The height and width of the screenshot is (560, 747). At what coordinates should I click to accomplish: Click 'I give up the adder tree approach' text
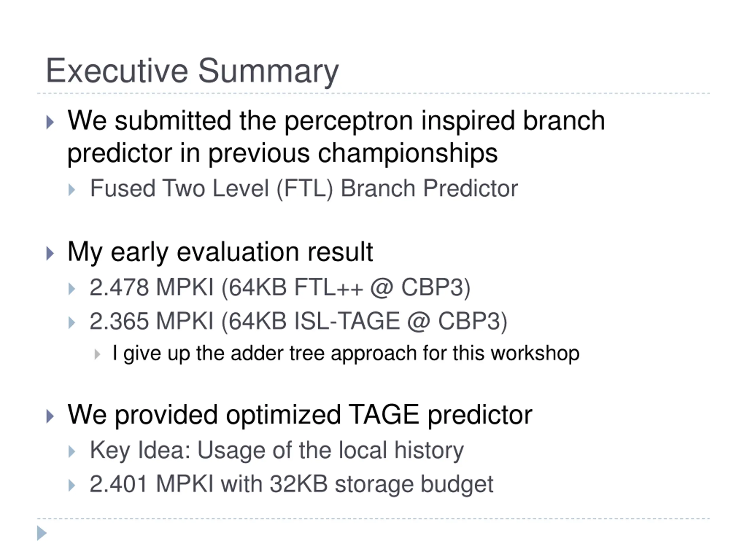tap(346, 354)
